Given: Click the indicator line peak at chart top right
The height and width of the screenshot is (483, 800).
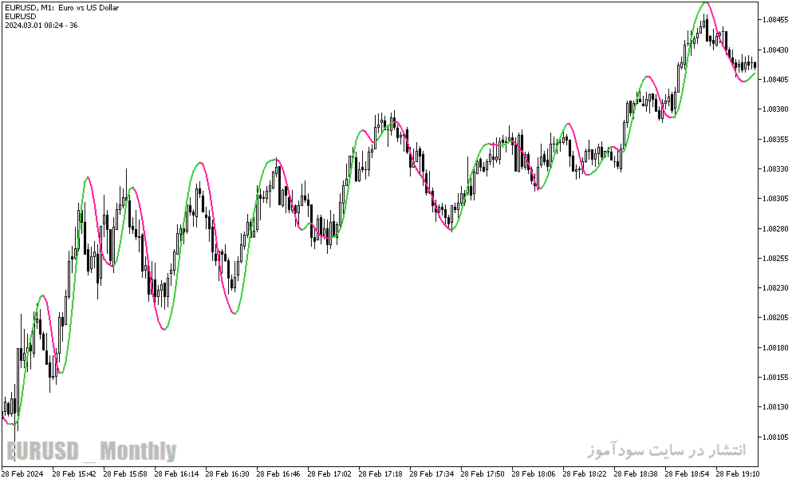Looking at the screenshot, I should pyautogui.click(x=706, y=3).
